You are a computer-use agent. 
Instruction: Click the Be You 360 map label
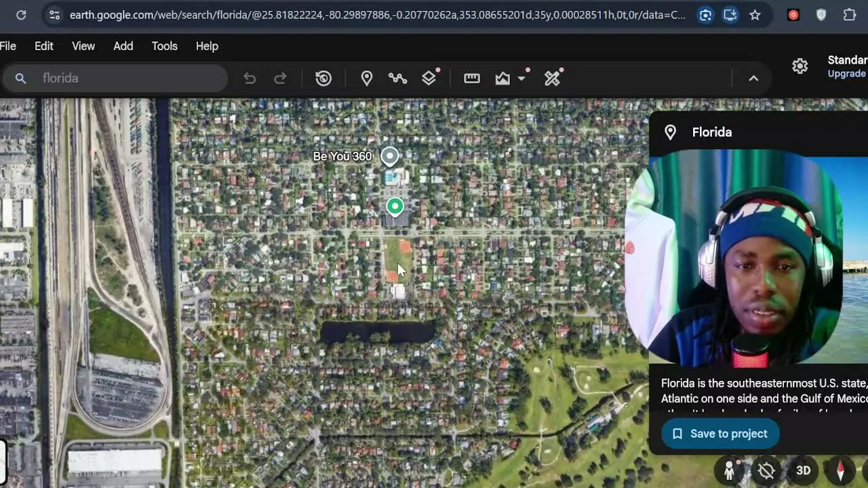coord(342,157)
